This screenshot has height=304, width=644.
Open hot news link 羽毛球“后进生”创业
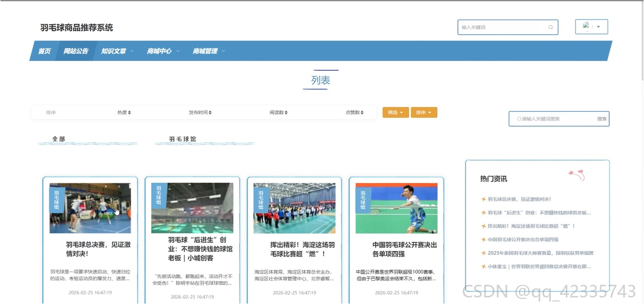539,213
